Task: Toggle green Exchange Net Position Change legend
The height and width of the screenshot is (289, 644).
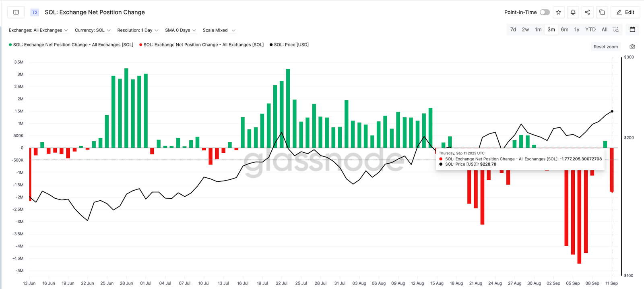Action: click(x=71, y=45)
